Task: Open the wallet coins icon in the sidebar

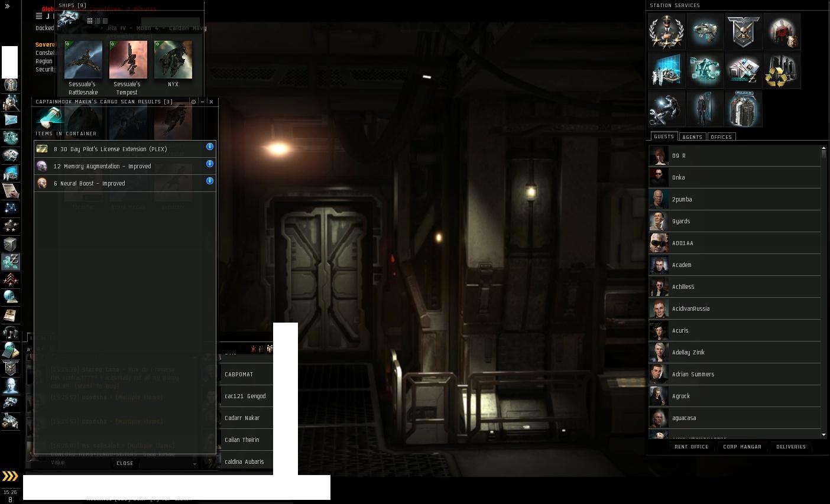Action: coord(10,262)
